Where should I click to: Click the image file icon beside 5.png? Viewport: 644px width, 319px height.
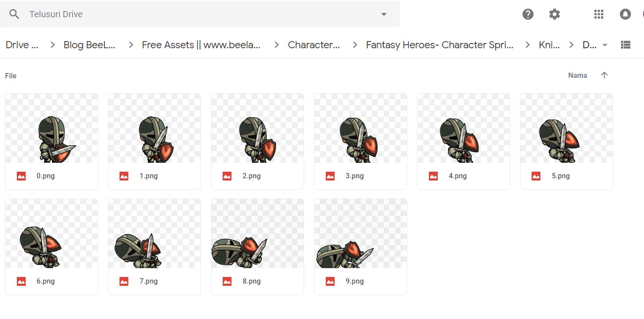pos(536,176)
